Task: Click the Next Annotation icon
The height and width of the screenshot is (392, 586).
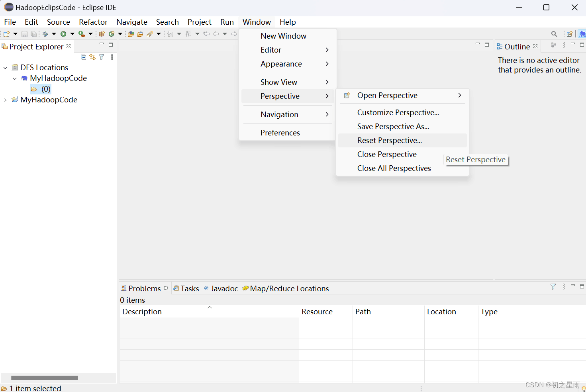Action: click(x=170, y=34)
